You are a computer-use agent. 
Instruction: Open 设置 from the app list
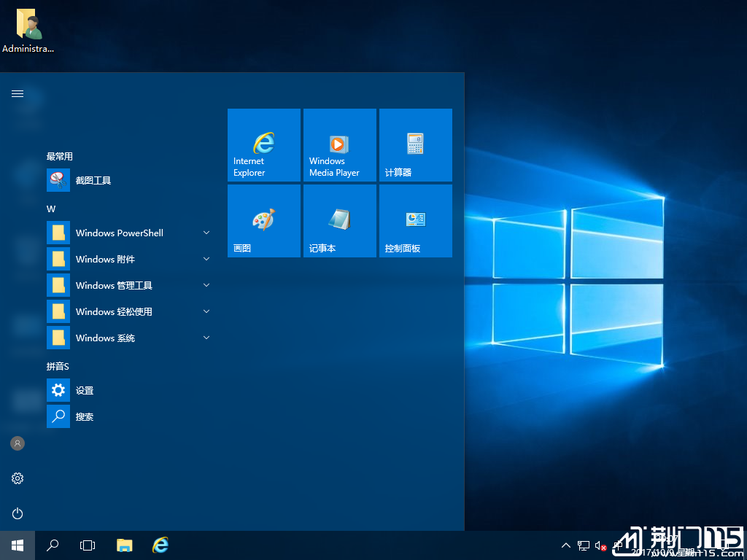(84, 390)
